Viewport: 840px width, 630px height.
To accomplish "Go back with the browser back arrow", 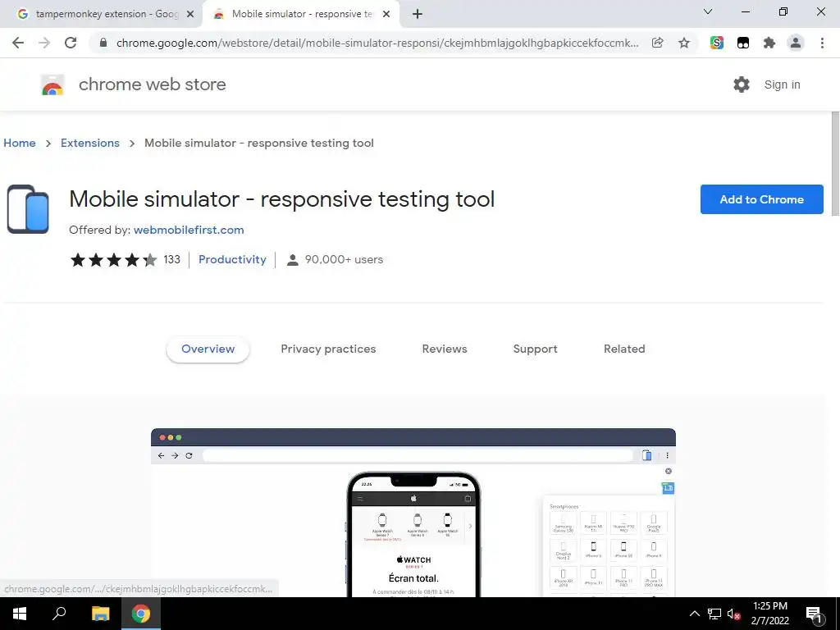I will [18, 43].
